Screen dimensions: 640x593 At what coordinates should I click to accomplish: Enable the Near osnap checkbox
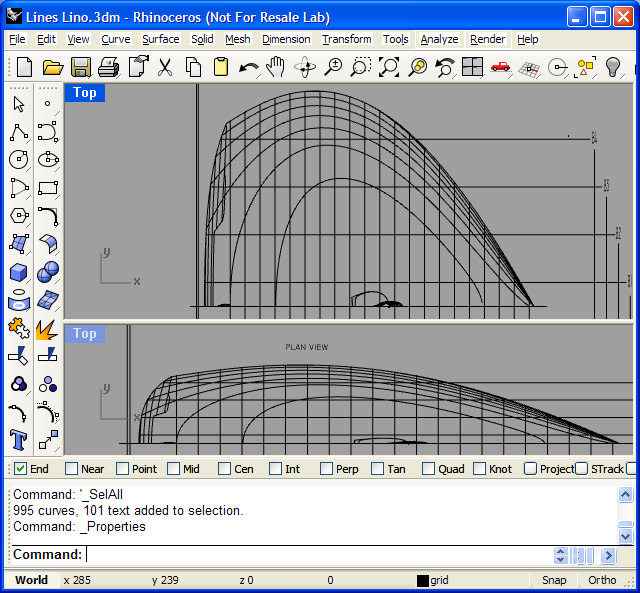(x=71, y=469)
